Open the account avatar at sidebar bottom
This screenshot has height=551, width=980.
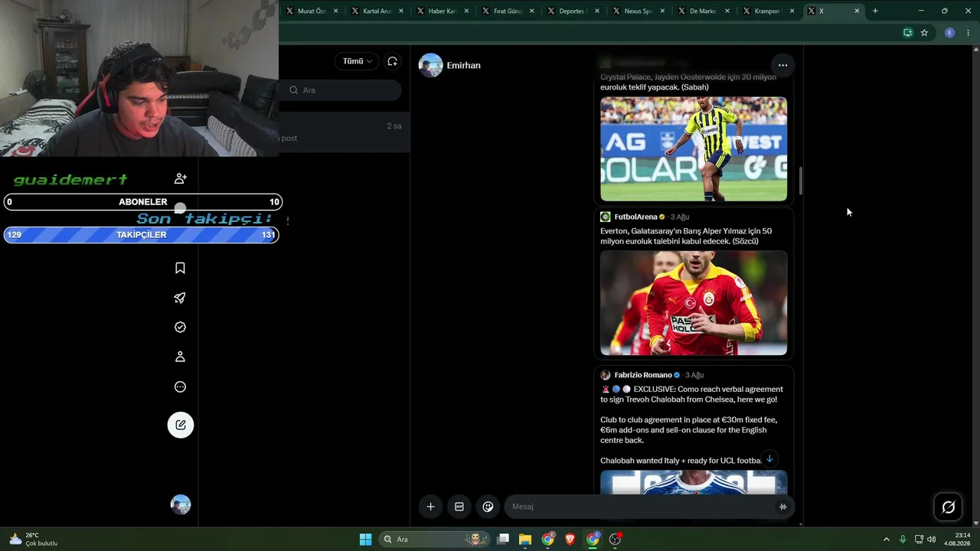[x=181, y=505]
